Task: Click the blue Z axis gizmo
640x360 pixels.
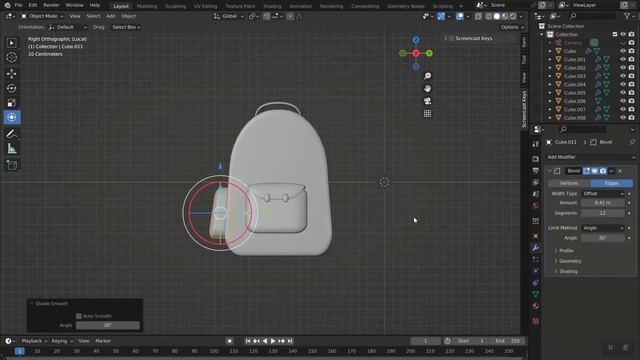Action: click(x=416, y=40)
